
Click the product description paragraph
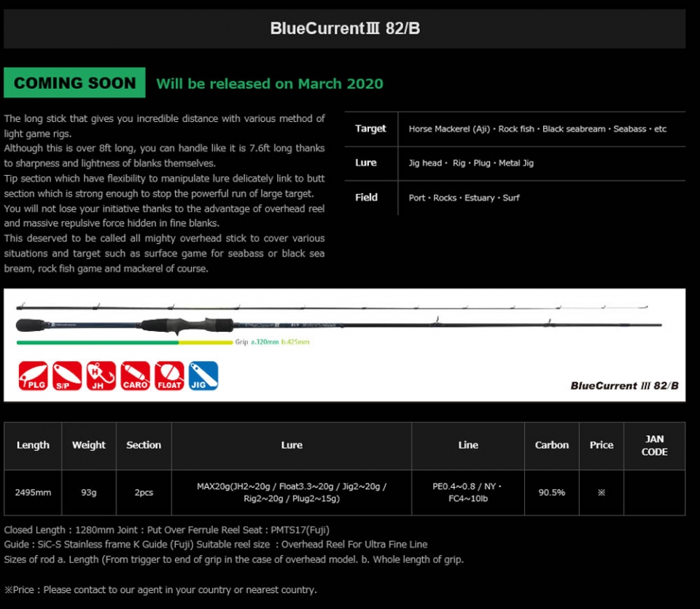pos(164,193)
